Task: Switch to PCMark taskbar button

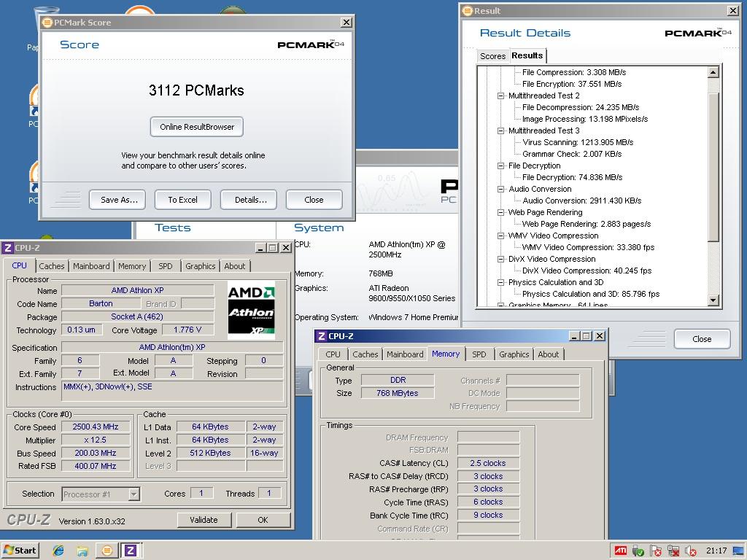Action: point(107,551)
